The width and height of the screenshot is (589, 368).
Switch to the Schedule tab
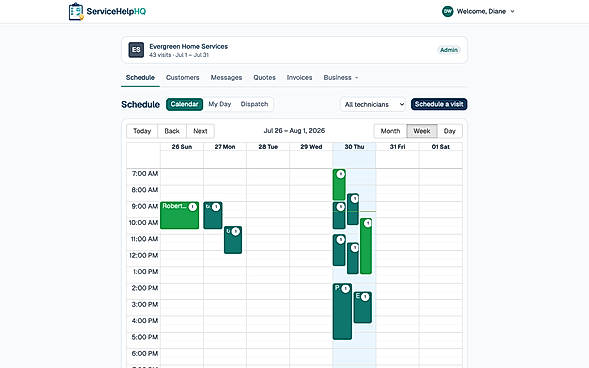pos(140,77)
